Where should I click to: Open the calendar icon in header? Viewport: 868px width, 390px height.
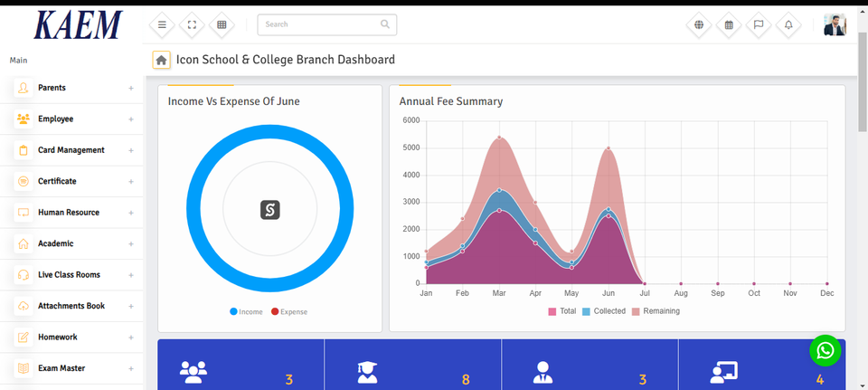click(729, 24)
